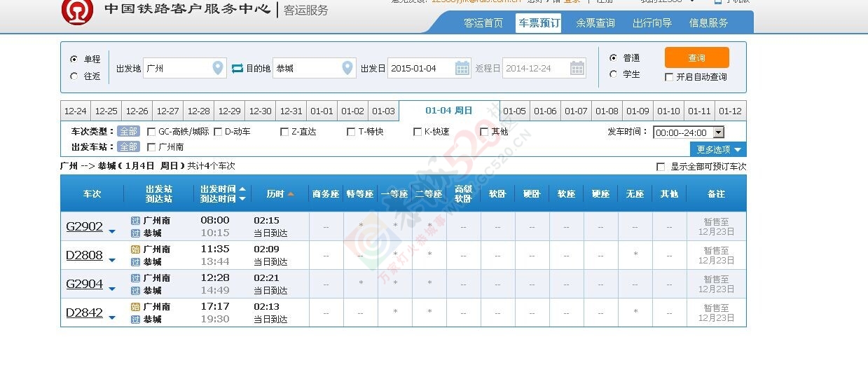Screen dimensions: 868x377
Task: Sort by 出发时间 header
Action: click(223, 188)
